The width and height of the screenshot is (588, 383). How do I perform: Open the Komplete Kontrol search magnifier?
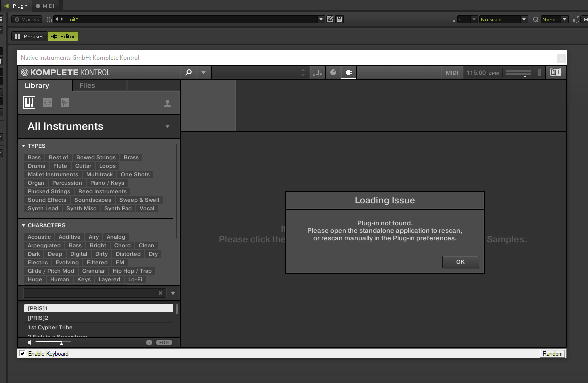pos(189,73)
